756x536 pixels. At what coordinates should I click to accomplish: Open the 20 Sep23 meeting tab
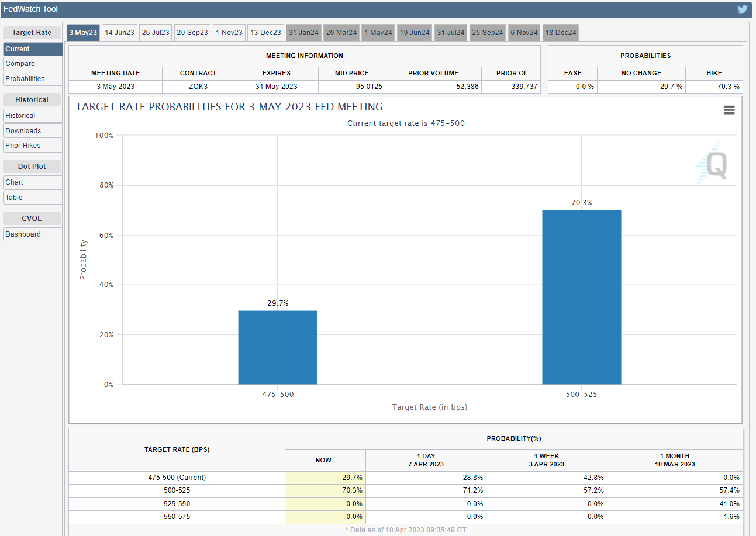pyautogui.click(x=192, y=33)
